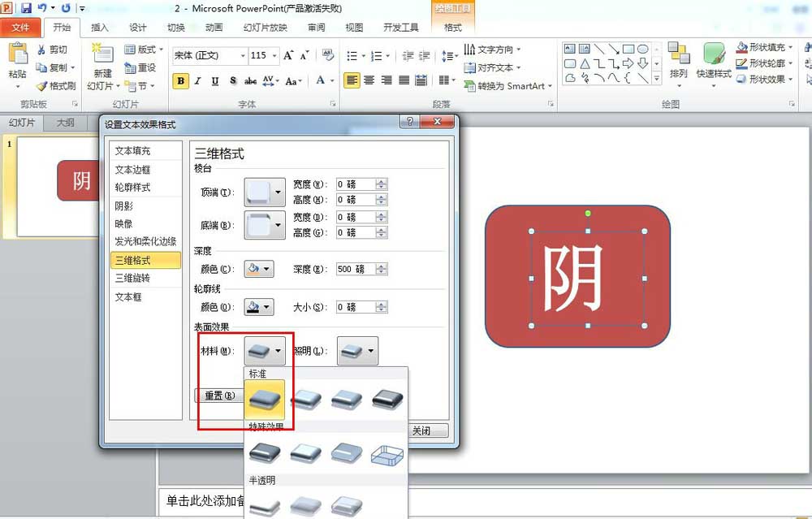Switch to the 插入 ribbon tab
This screenshot has height=519, width=812.
pyautogui.click(x=98, y=27)
